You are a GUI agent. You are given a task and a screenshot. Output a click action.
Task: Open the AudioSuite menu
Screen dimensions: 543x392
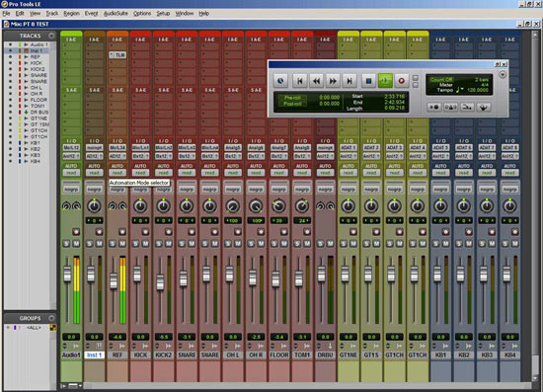116,13
